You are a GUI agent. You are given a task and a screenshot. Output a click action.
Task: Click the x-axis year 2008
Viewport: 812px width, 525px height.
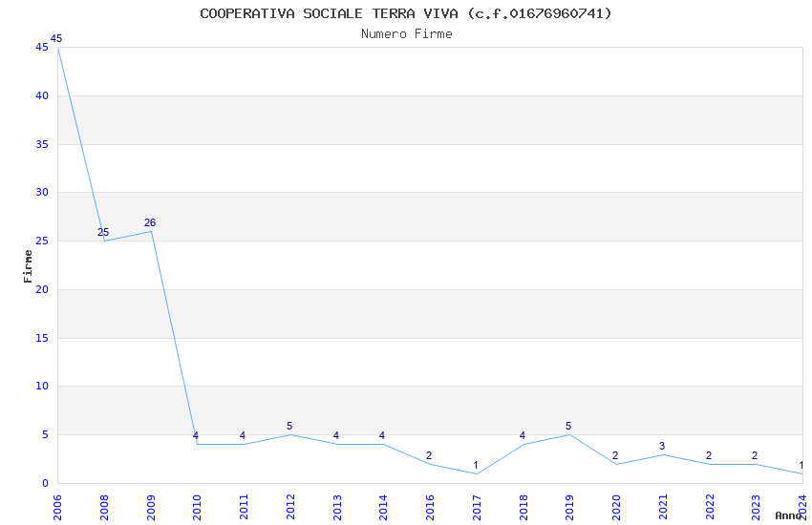[x=104, y=507]
